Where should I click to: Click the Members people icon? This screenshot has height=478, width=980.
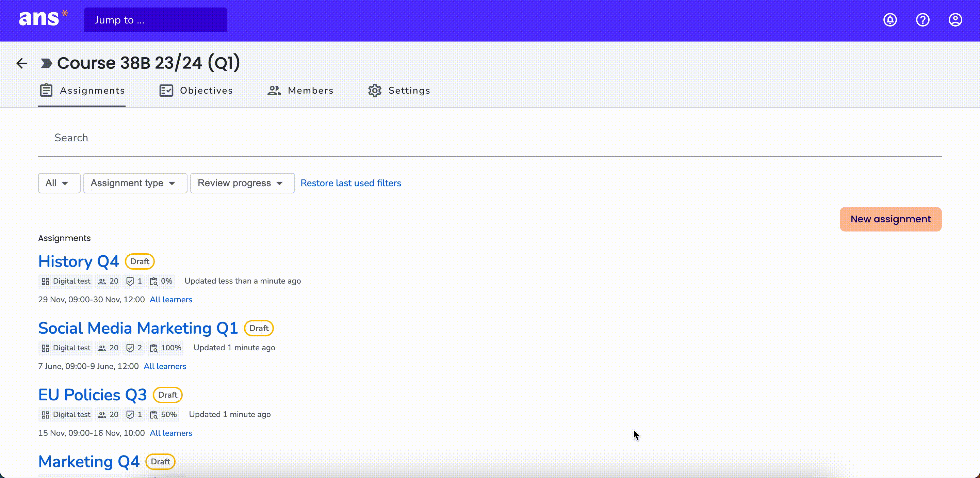(x=274, y=91)
